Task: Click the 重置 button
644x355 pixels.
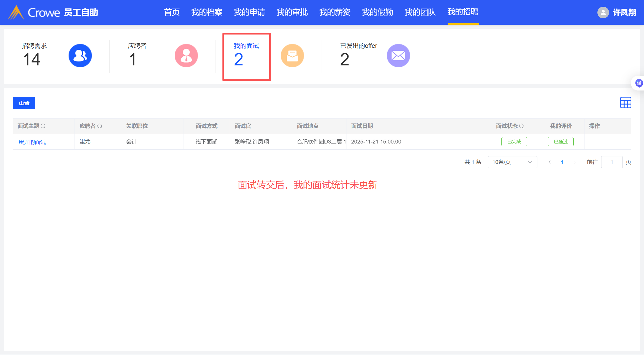Action: point(24,103)
